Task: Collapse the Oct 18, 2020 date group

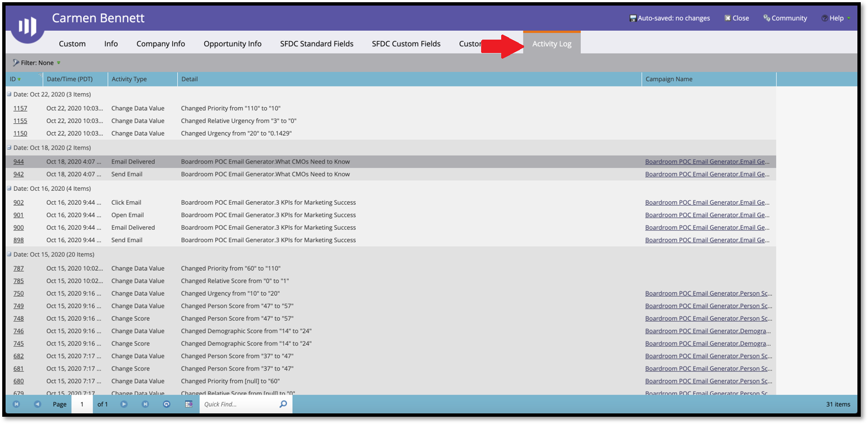Action: 9,147
